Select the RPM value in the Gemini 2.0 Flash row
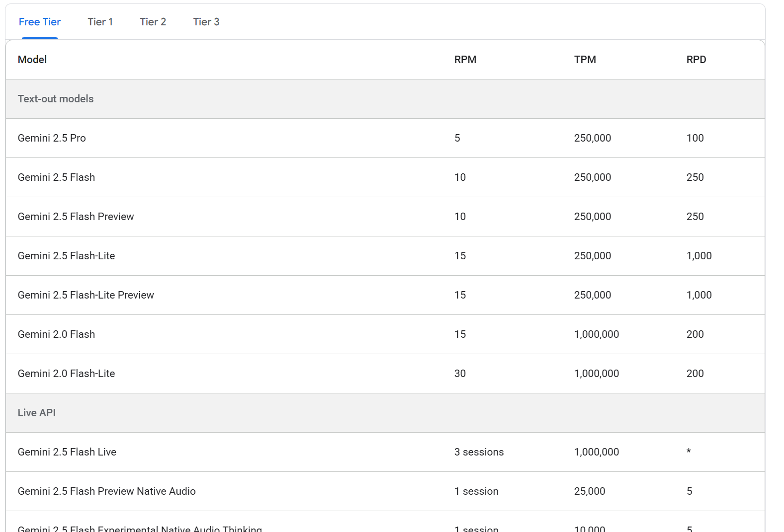The image size is (784, 532). click(460, 334)
